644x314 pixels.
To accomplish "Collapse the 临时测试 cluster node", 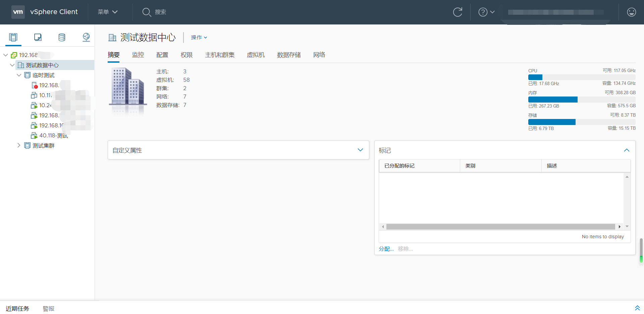I will click(19, 75).
